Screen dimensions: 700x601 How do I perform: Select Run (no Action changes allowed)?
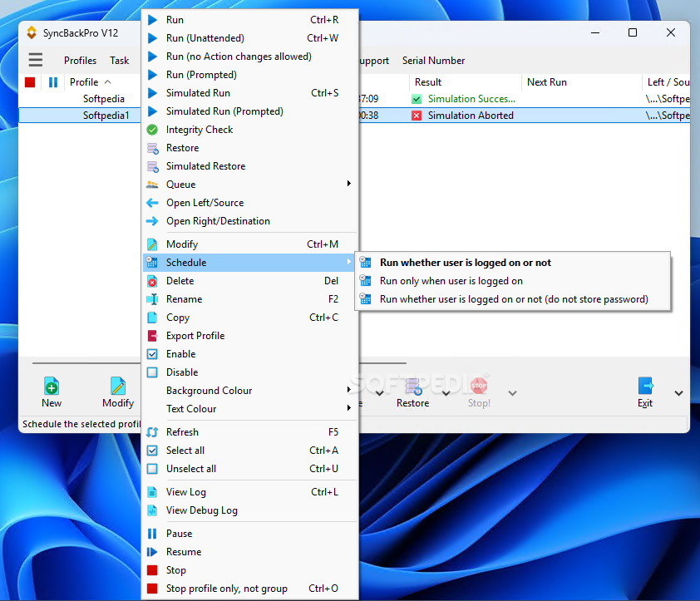pos(250,57)
